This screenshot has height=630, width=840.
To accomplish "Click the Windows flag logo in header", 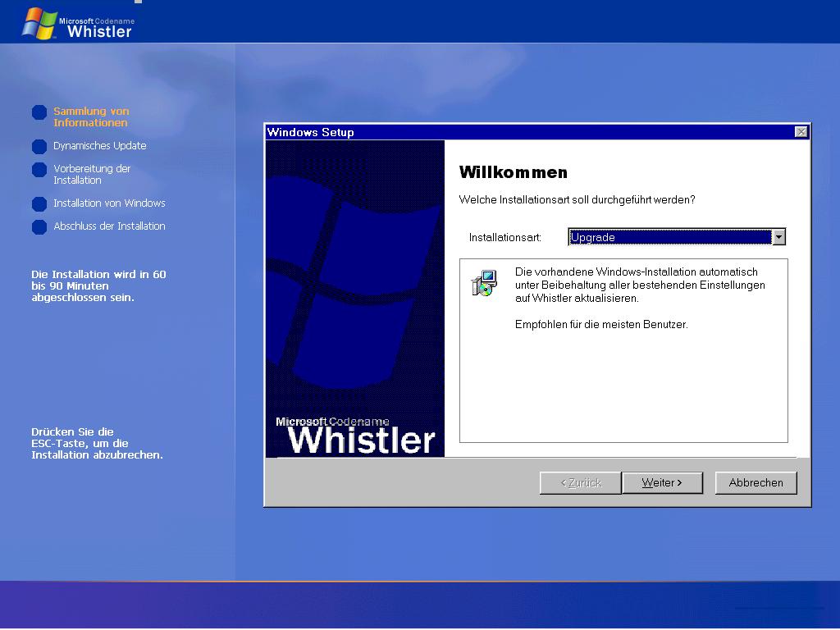I will click(x=39, y=23).
